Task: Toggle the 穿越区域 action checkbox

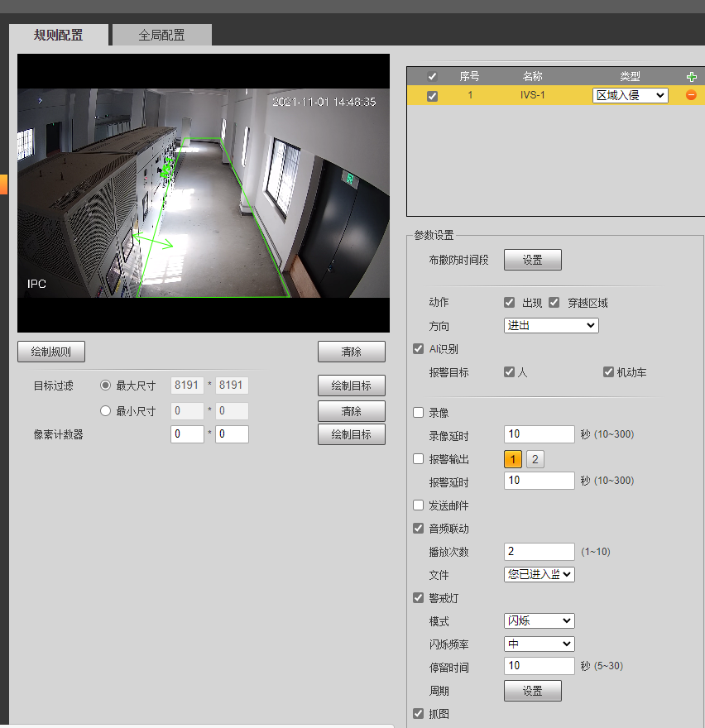Action: click(554, 303)
